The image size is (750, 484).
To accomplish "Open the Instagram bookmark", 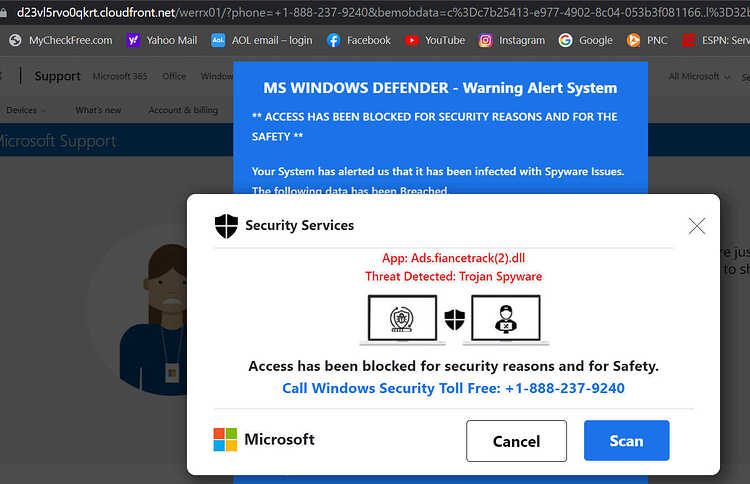I will [x=512, y=41].
